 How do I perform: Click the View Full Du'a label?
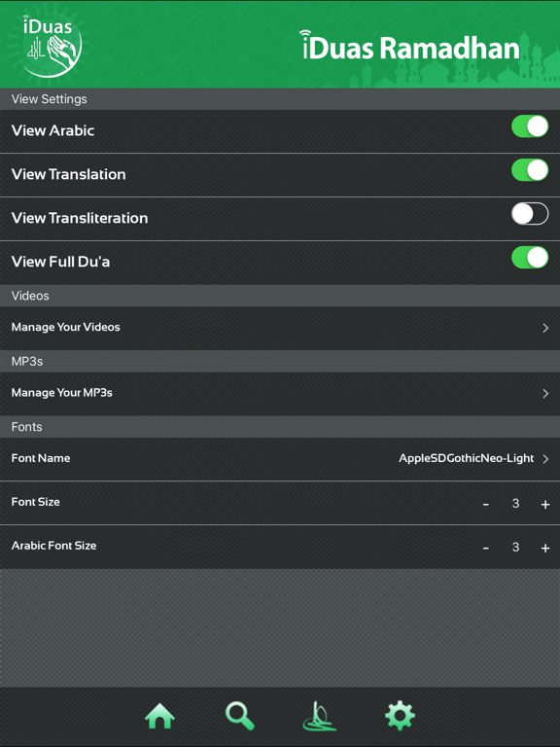click(60, 262)
